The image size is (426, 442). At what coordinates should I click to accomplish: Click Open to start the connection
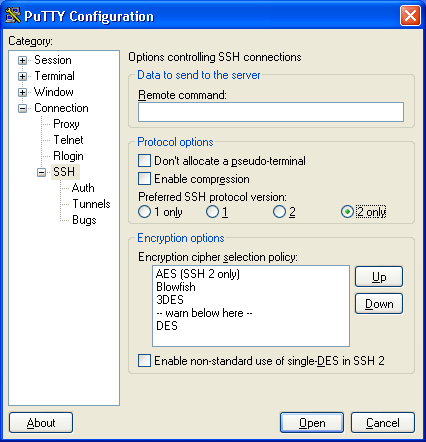[x=312, y=423]
